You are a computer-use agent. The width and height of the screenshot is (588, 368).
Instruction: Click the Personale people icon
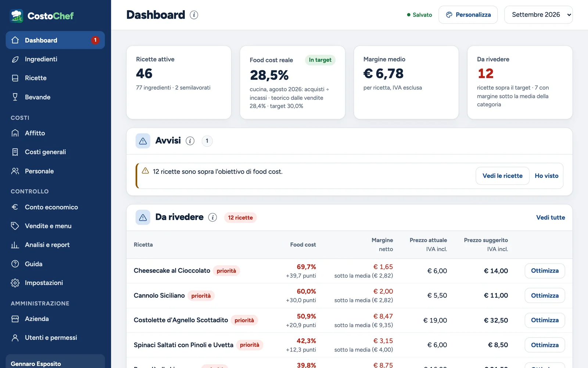[15, 171]
